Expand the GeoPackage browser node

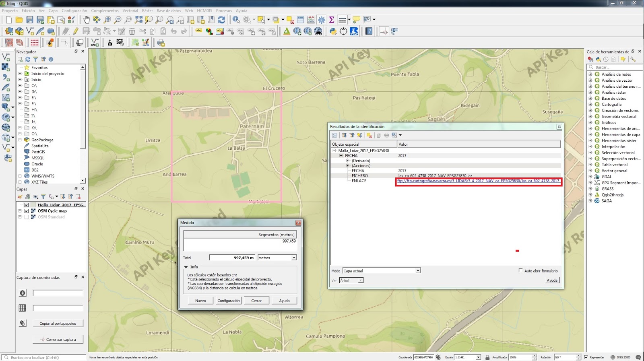click(x=20, y=140)
